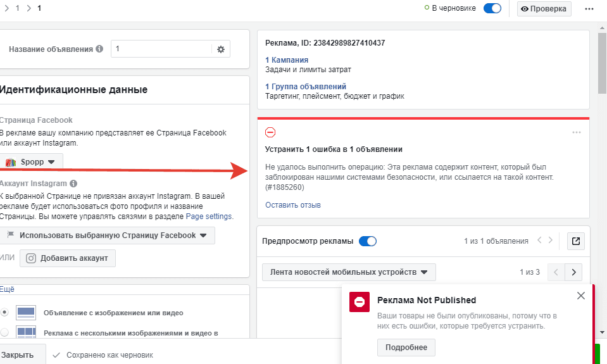Toggle the В черновике draft switch
Viewport: 607px width, 364px height.
(492, 9)
